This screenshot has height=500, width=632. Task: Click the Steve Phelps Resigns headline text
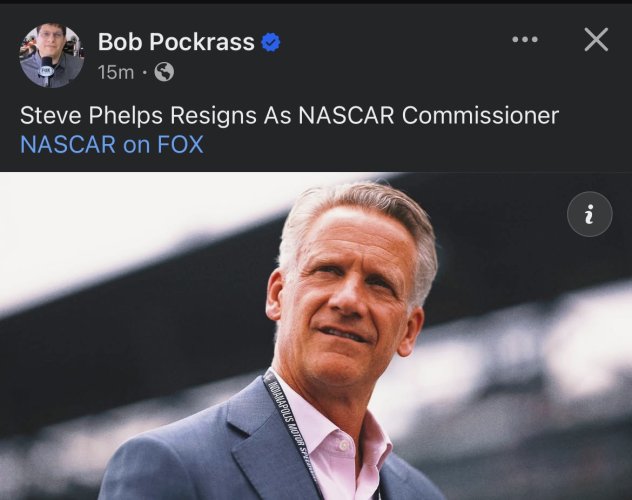pos(288,115)
